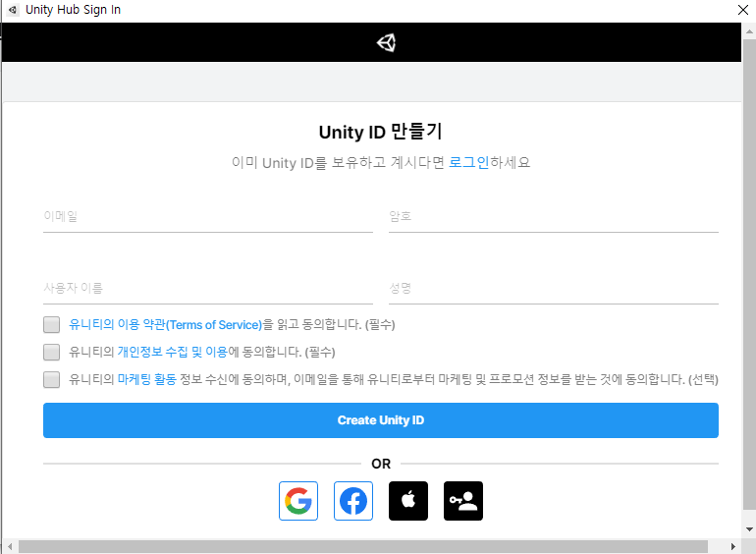This screenshot has height=554, width=756.
Task: Choose the single sign-on key person icon
Action: [x=462, y=501]
